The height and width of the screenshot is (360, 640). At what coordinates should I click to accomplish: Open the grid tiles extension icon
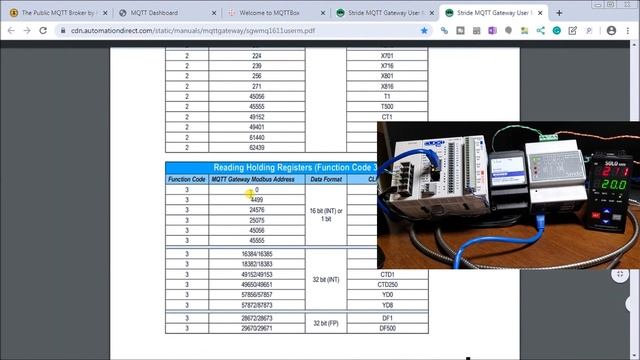coord(476,31)
